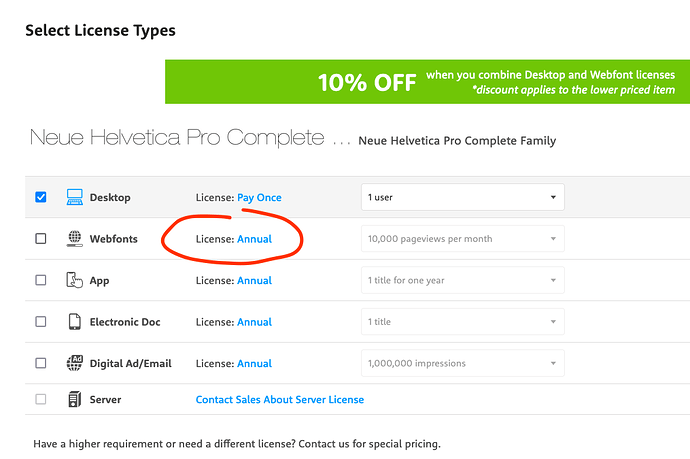Tick the App license checkbox
This screenshot has height=459, width=690.
point(40,280)
